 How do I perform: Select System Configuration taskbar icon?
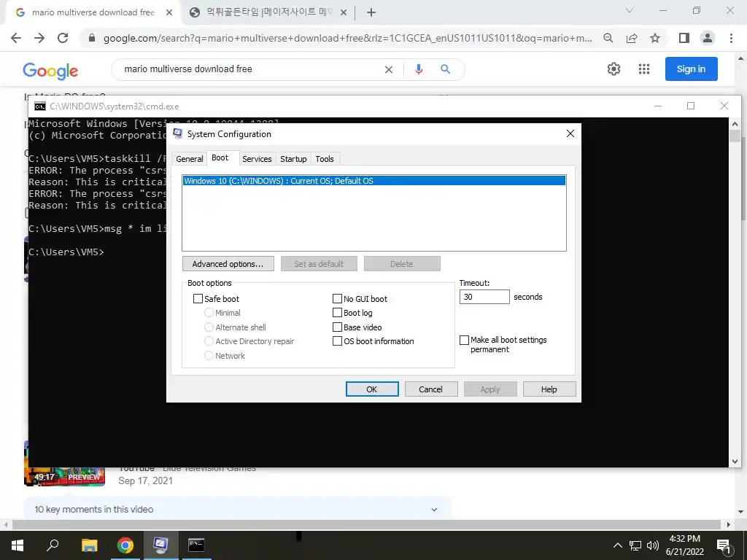[x=160, y=545]
